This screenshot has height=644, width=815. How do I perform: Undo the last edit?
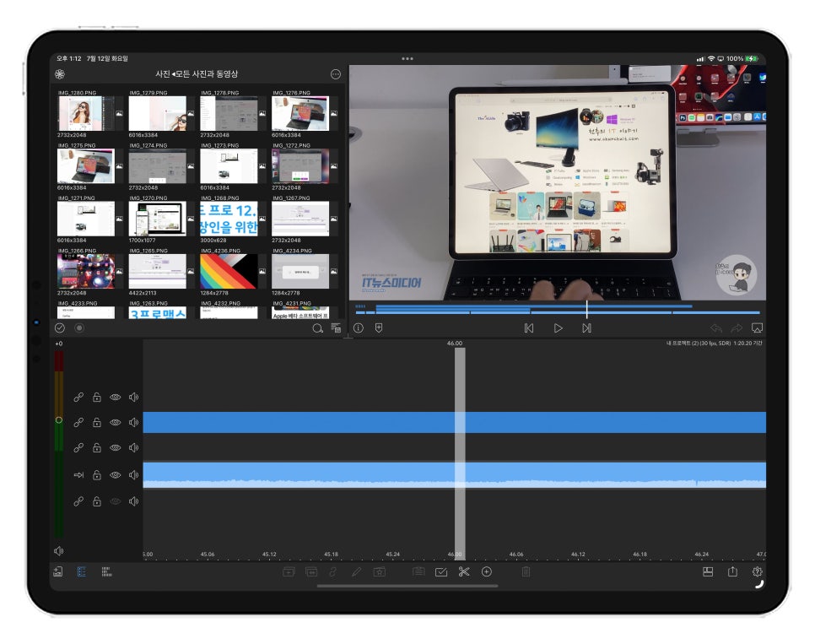tap(716, 328)
